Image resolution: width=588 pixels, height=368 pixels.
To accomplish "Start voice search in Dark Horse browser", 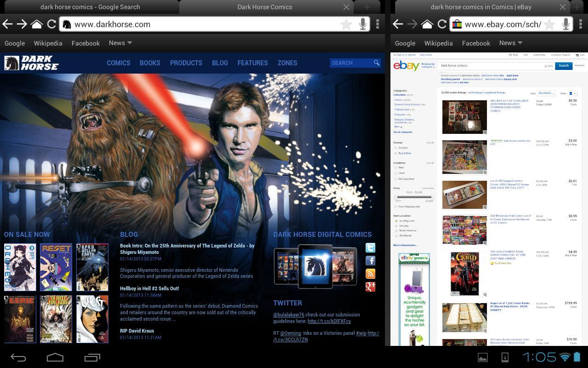I will 363,24.
